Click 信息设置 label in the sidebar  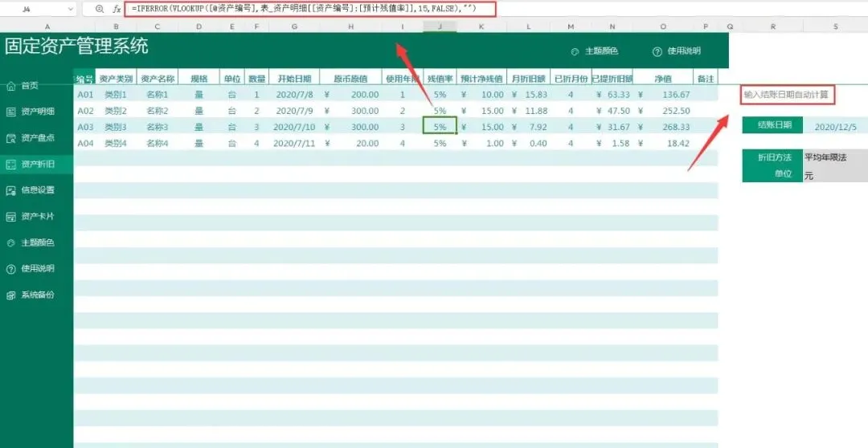click(x=38, y=190)
